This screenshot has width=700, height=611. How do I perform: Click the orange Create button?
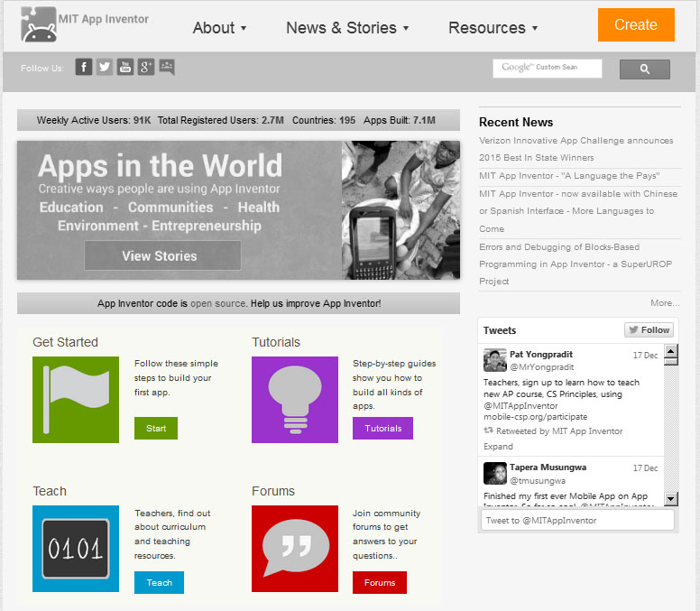[636, 24]
